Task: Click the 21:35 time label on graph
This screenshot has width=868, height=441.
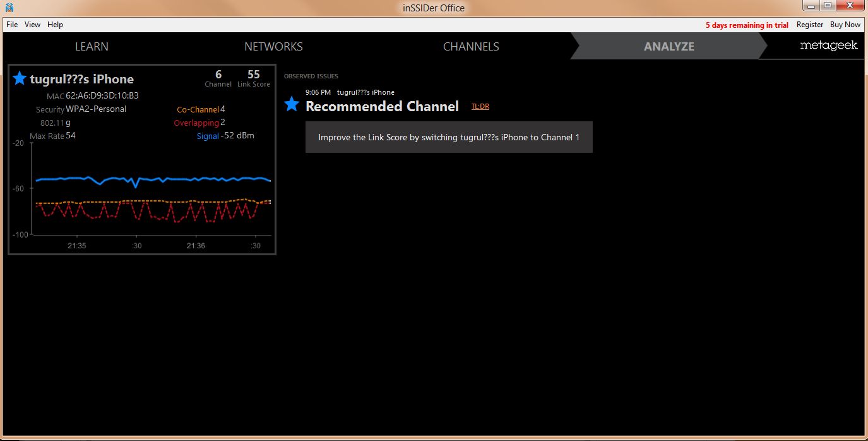Action: pyautogui.click(x=77, y=246)
